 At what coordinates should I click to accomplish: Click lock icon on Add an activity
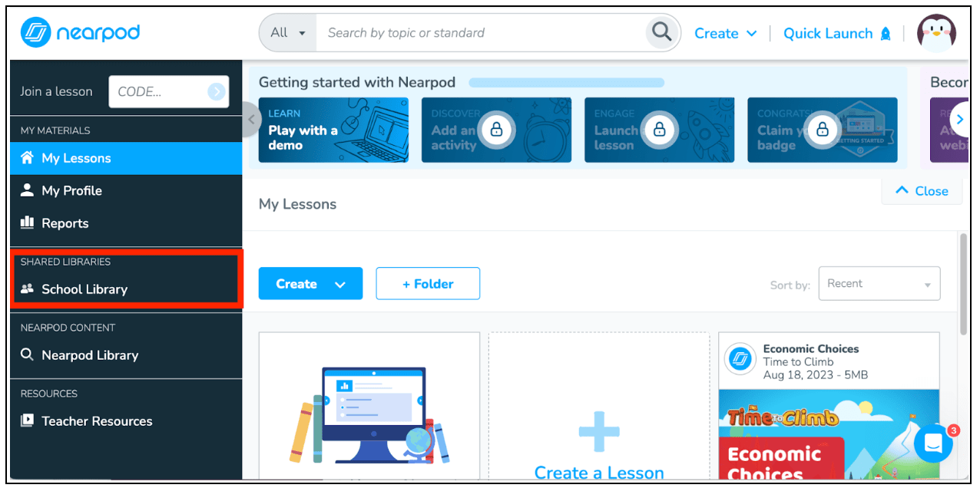point(496,130)
